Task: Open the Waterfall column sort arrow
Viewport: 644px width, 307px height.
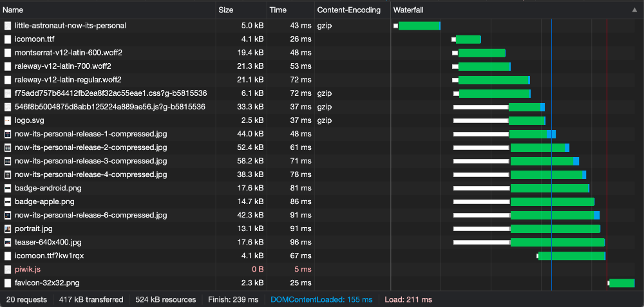Action: 634,10
